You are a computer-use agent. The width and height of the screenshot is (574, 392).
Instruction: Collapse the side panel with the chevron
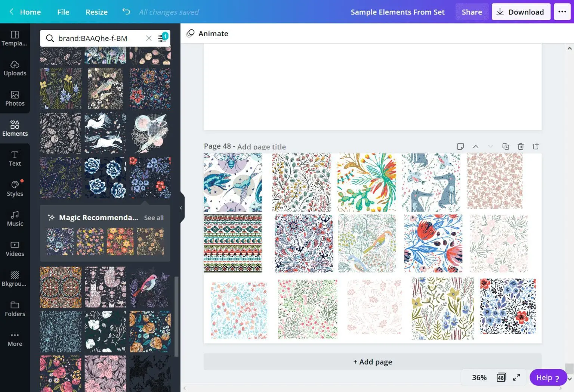pos(181,208)
